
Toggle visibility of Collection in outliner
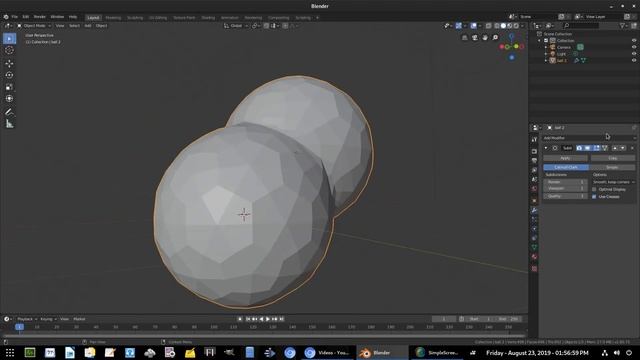634,40
